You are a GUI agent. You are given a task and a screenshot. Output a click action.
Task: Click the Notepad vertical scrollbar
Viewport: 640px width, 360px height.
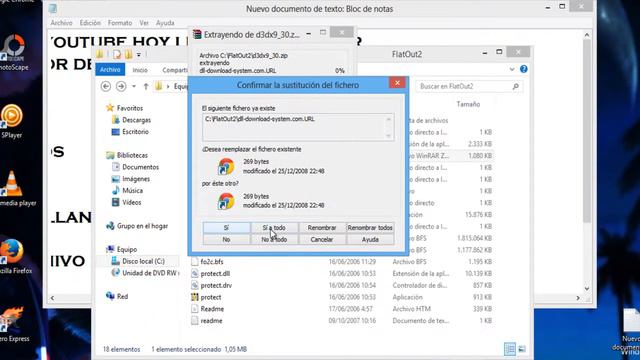[x=587, y=131]
